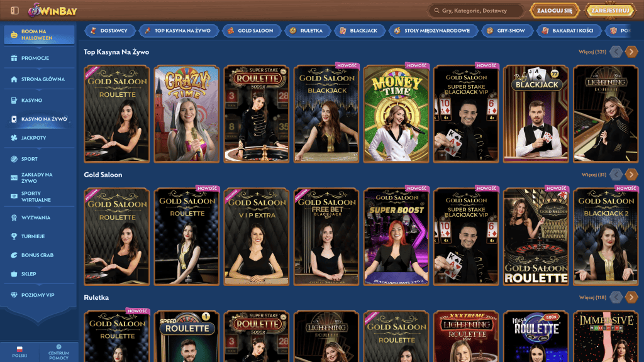Click next arrow in Gold Saloon row
The height and width of the screenshot is (362, 644).
[x=631, y=175]
